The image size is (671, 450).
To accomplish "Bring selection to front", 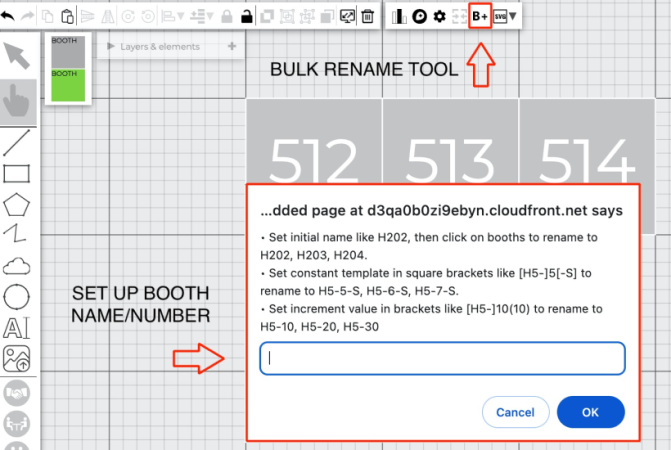I will [x=267, y=16].
